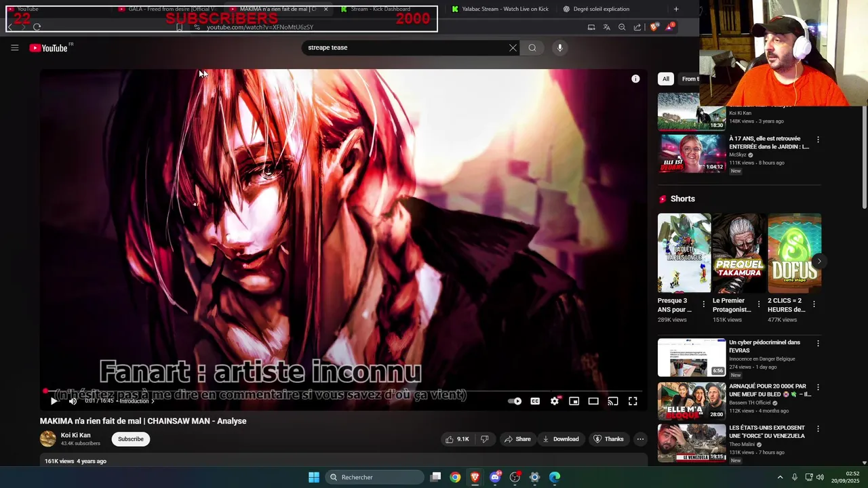Select the 'From t...' filter chip
Screen dimensions: 868x488
pyautogui.click(x=689, y=79)
